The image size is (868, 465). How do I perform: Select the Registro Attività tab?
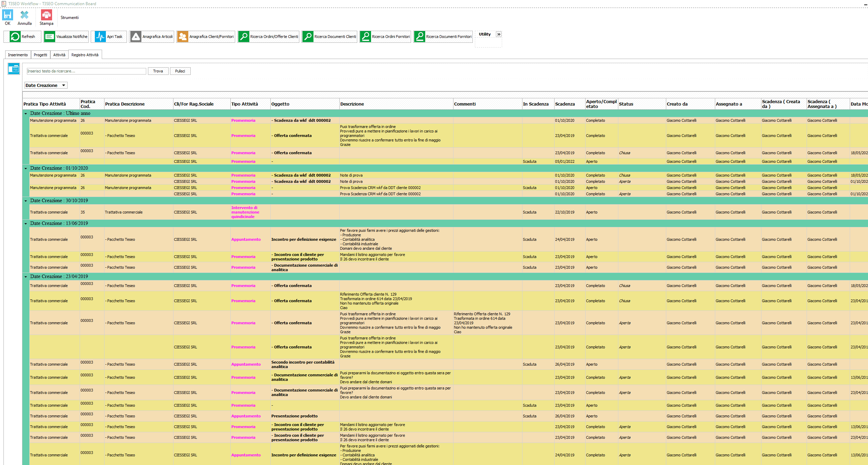85,55
